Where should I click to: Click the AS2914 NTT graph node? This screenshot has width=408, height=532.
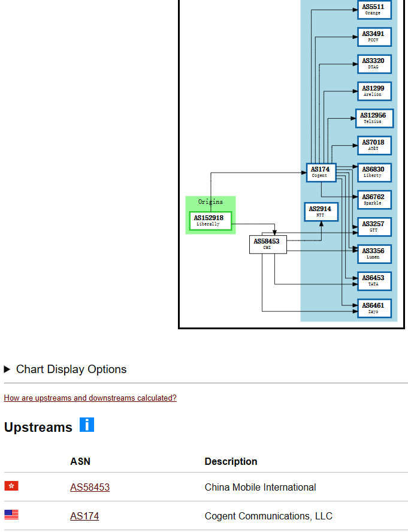point(321,212)
